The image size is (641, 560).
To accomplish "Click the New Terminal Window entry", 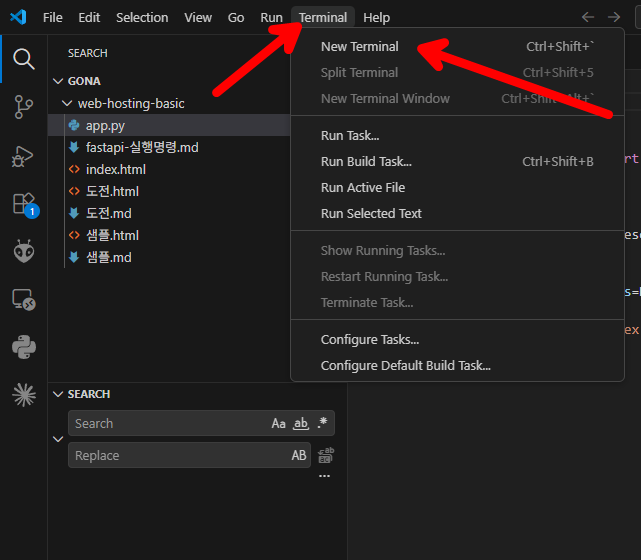I will (457, 99).
